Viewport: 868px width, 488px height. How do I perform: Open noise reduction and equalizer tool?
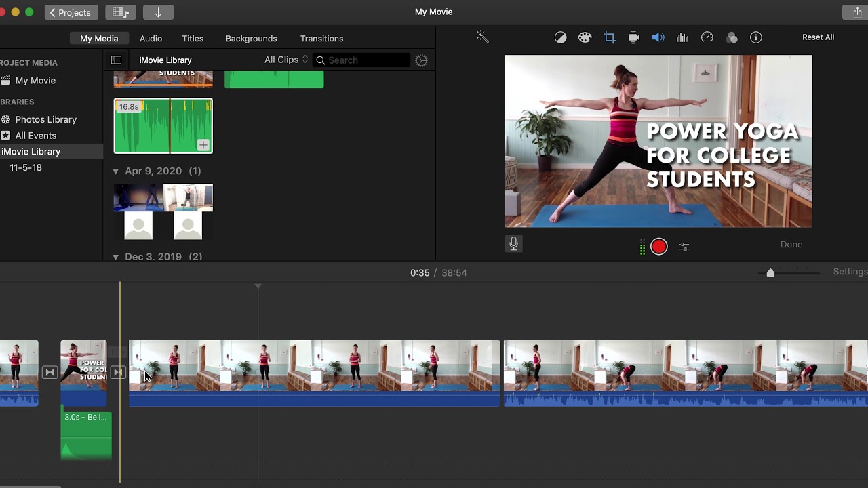point(682,38)
